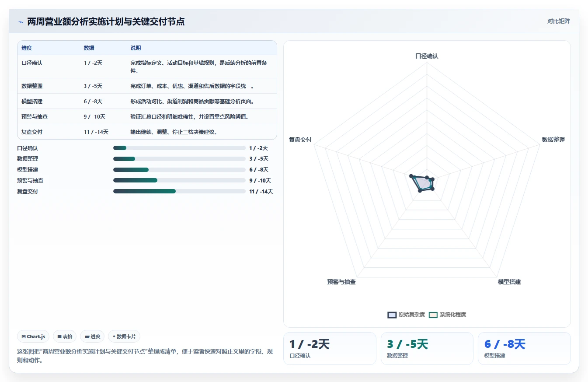Click the table value 9 / -10天
This screenshot has height=382, width=588.
tap(94, 117)
